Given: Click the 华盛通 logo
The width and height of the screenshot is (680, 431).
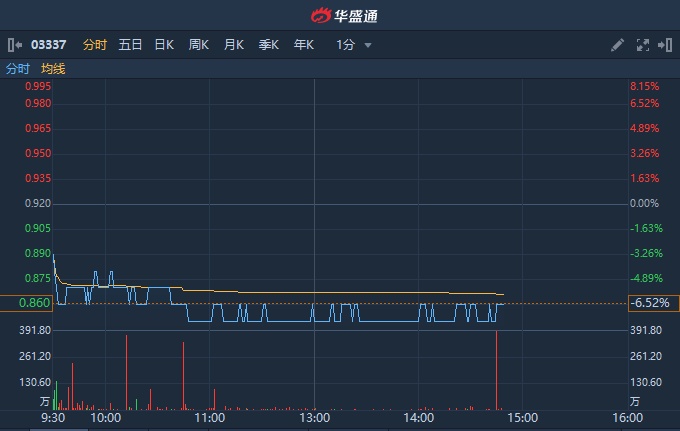Looking at the screenshot, I should coord(344,16).
